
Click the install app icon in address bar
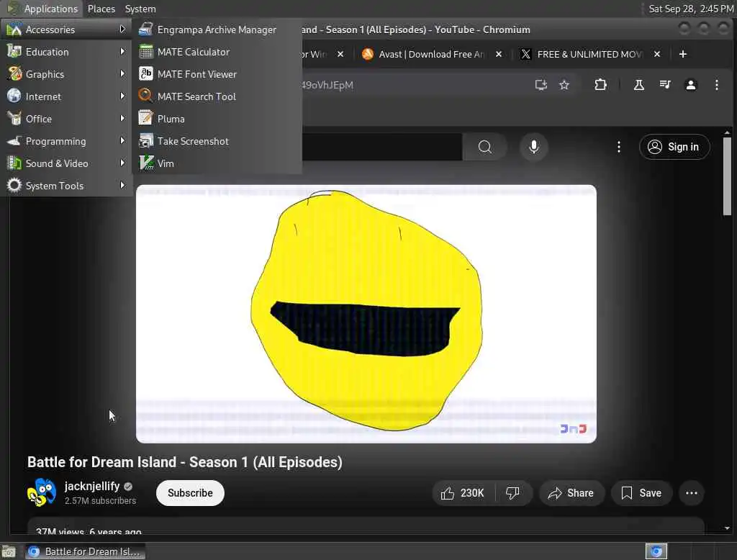click(x=541, y=85)
